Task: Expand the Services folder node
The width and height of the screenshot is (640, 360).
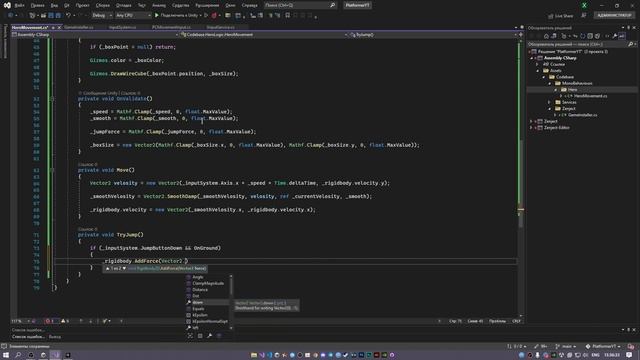Action: (x=549, y=102)
